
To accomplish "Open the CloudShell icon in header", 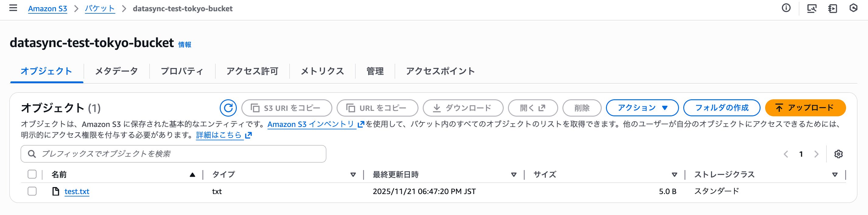I will click(832, 9).
